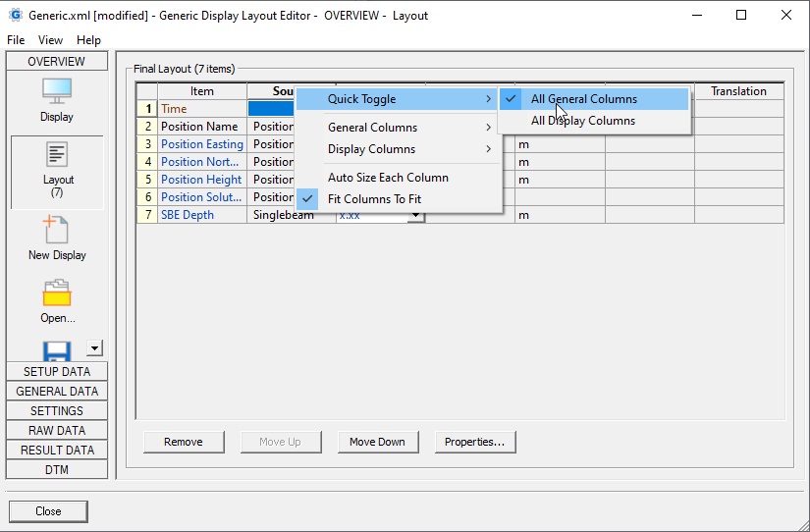Click the application icon in title bar

click(15, 16)
